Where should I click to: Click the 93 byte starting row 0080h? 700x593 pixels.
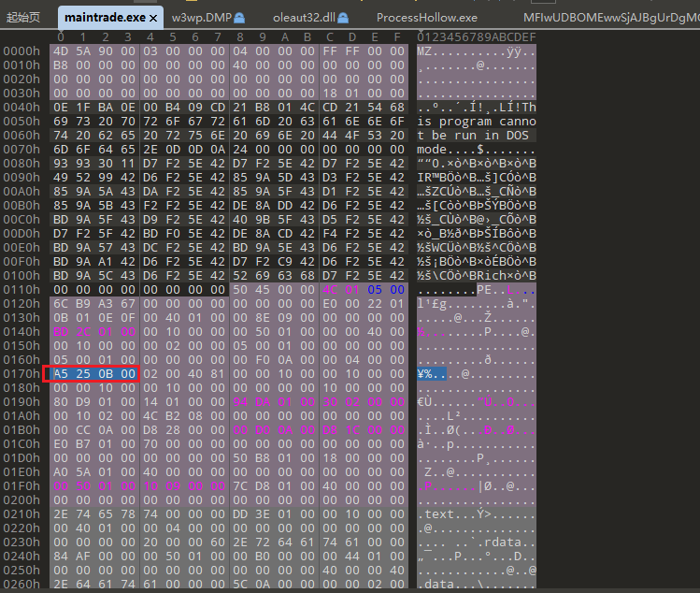pyautogui.click(x=61, y=164)
